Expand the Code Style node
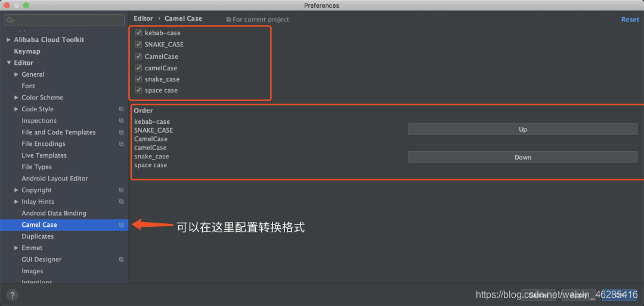Screen dimensions: 644x306 click(x=17, y=109)
